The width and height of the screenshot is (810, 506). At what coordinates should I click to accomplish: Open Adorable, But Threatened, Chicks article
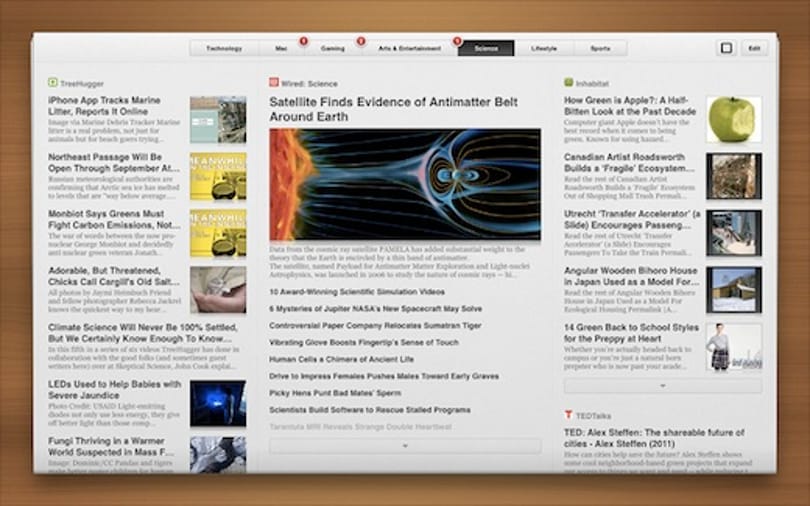coord(114,276)
